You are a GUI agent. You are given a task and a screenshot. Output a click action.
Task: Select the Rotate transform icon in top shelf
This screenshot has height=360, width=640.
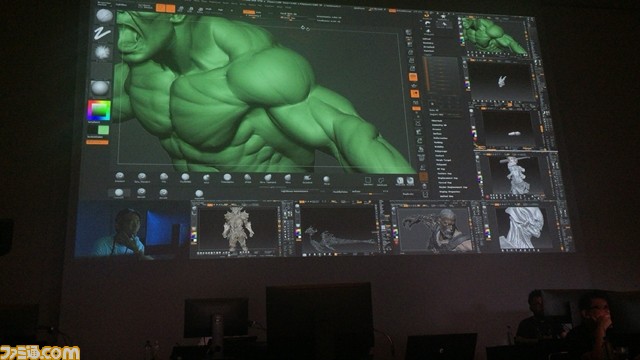click(200, 9)
